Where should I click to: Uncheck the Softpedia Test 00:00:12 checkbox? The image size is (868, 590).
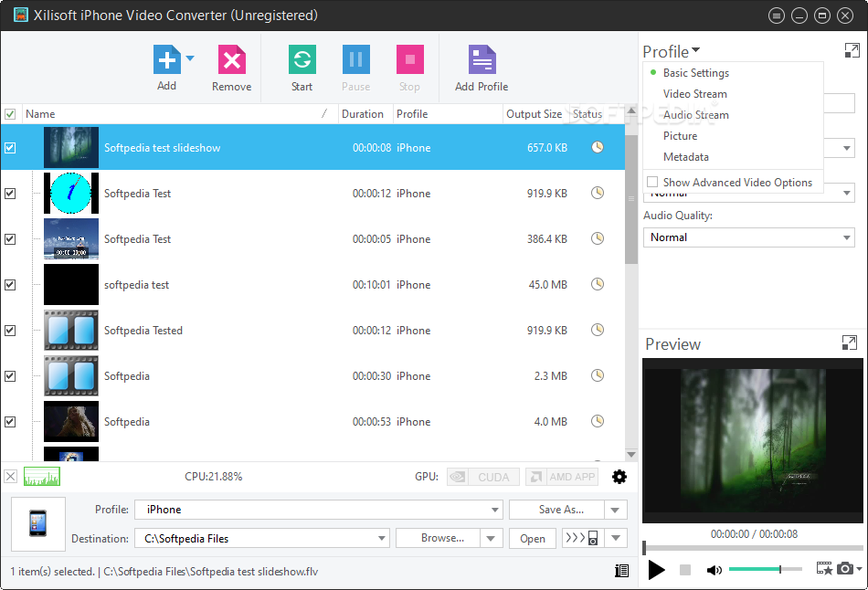tap(10, 193)
